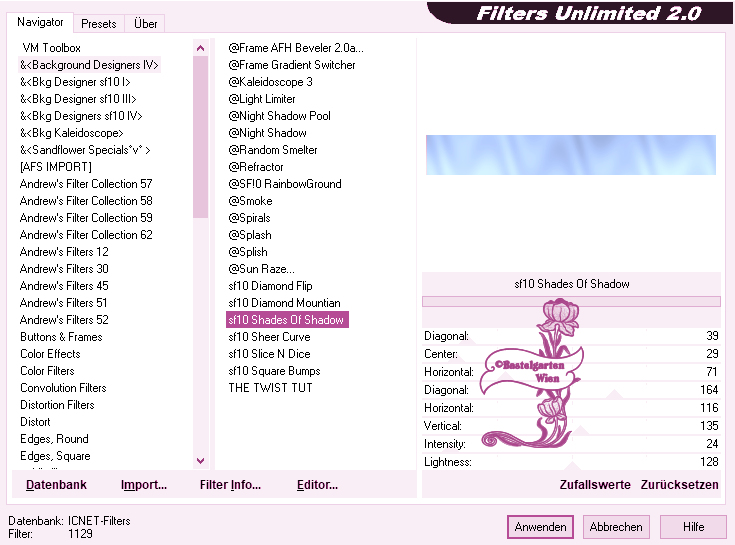735x545 pixels.
Task: Select Color Filters category
Action: [47, 371]
